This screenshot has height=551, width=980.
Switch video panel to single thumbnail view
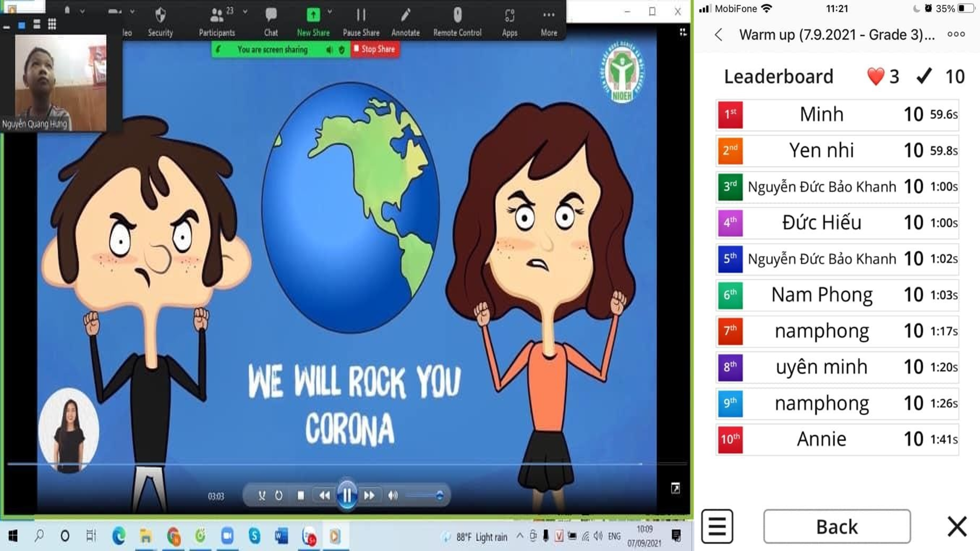click(22, 25)
